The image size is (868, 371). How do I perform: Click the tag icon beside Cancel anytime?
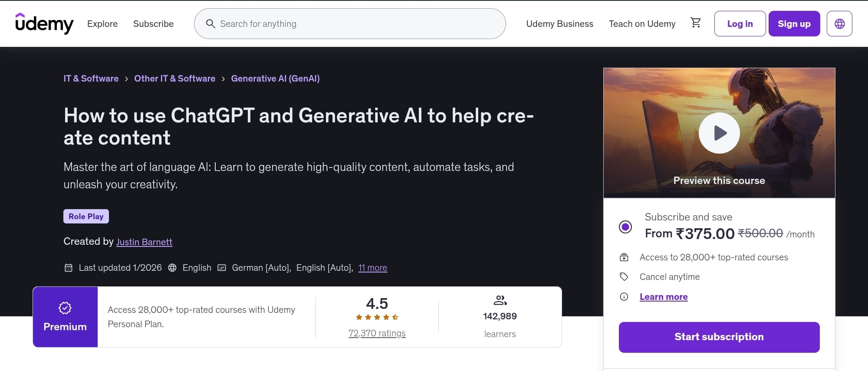point(624,277)
